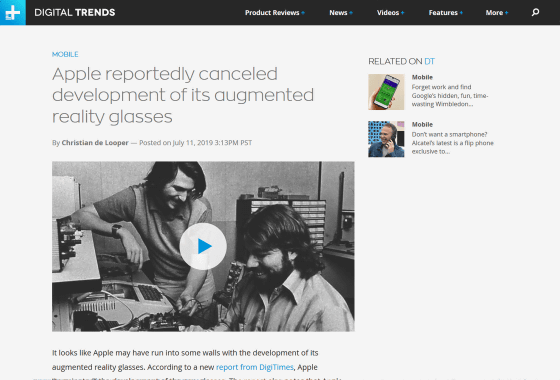Open the Google Wimbledon phone thumbnail
The image size is (560, 380).
(386, 92)
